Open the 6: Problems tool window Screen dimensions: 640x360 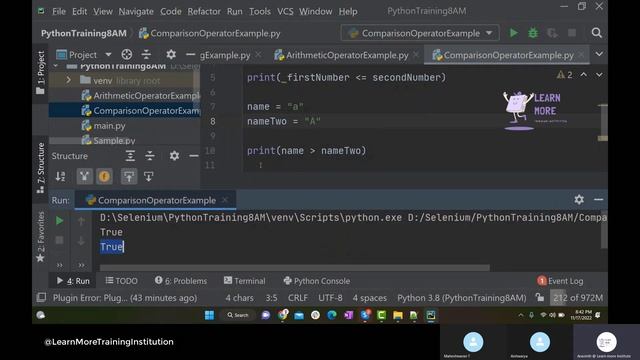[x=181, y=281]
